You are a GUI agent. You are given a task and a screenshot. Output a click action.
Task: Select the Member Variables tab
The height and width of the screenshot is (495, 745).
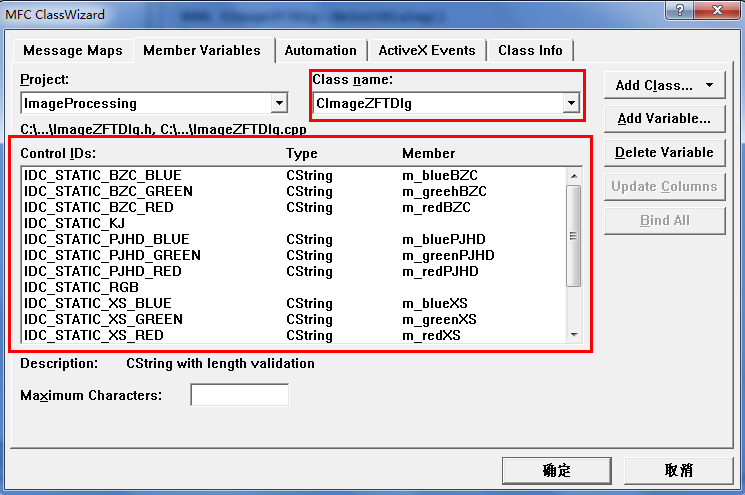[202, 50]
